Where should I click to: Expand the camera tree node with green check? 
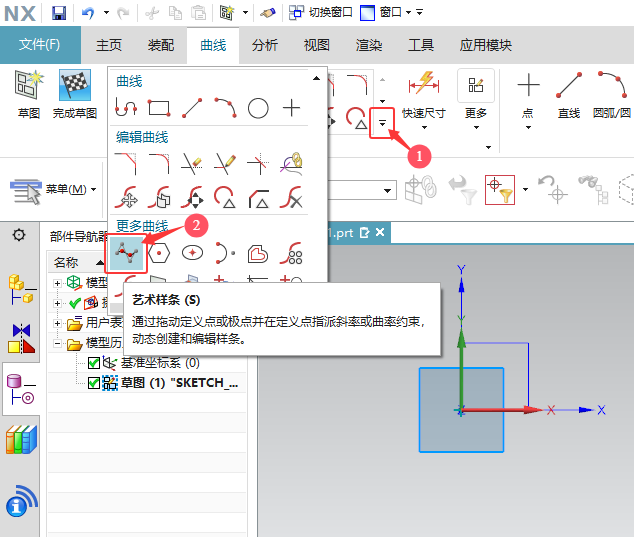57,303
